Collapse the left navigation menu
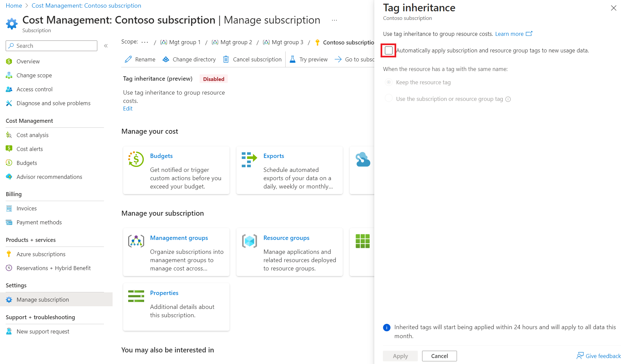 [x=106, y=46]
